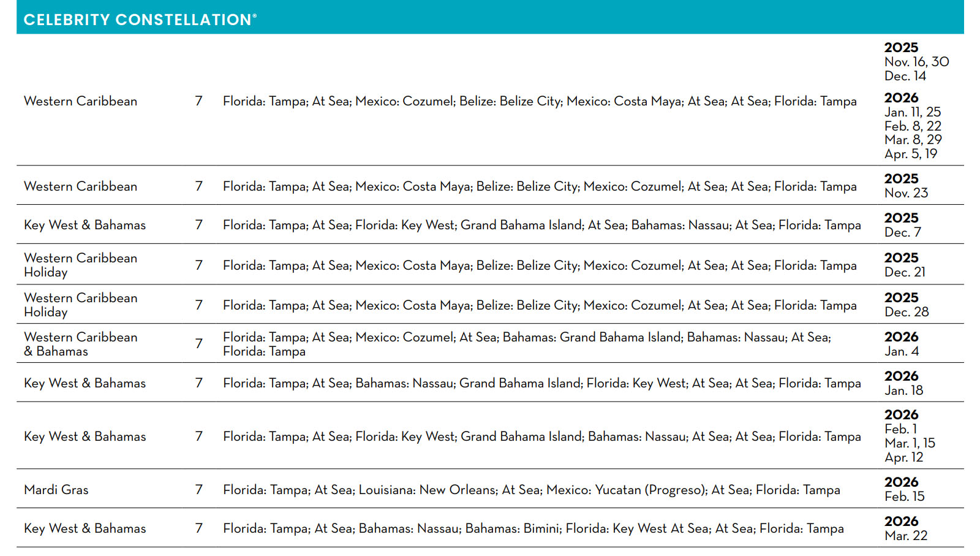Click the 2025 heading above Nov. 16, 30
The width and height of the screenshot is (980, 556).
[x=901, y=48]
